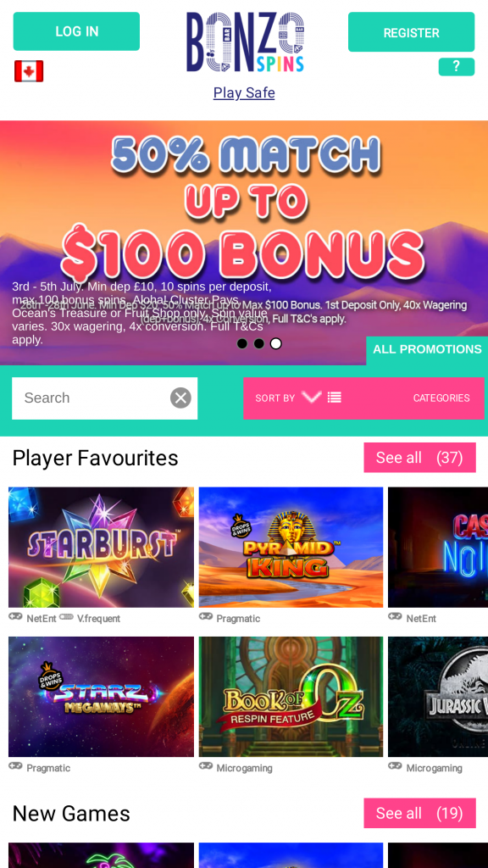See all 37 Player Favourites
Image resolution: width=488 pixels, height=868 pixels.
point(420,458)
